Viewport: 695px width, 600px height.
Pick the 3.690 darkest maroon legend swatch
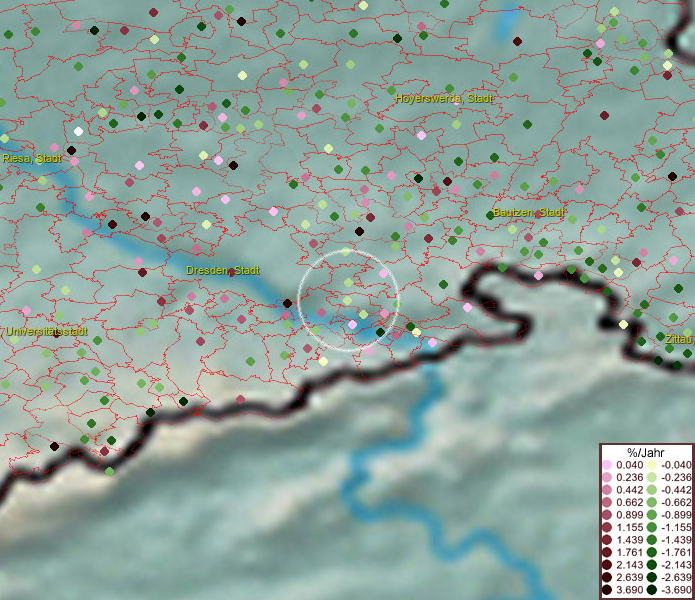(x=607, y=590)
